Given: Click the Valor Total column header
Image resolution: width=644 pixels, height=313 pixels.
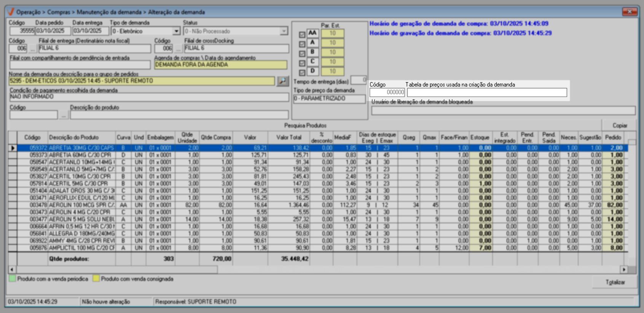Looking at the screenshot, I should [289, 137].
